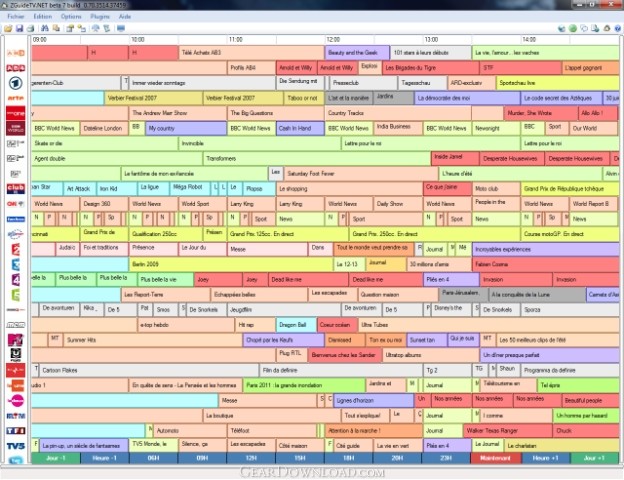Jump to 12H time slot
This screenshot has height=480, width=624.
coord(251,458)
